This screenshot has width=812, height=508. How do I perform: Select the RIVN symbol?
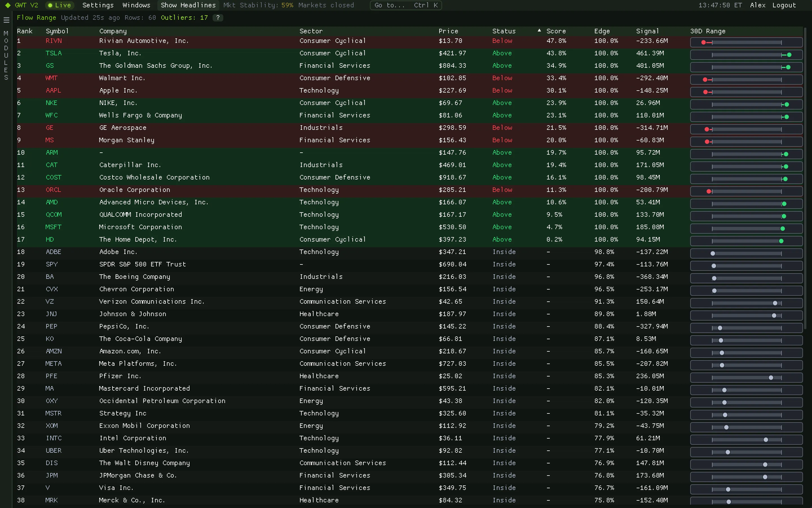pos(54,41)
